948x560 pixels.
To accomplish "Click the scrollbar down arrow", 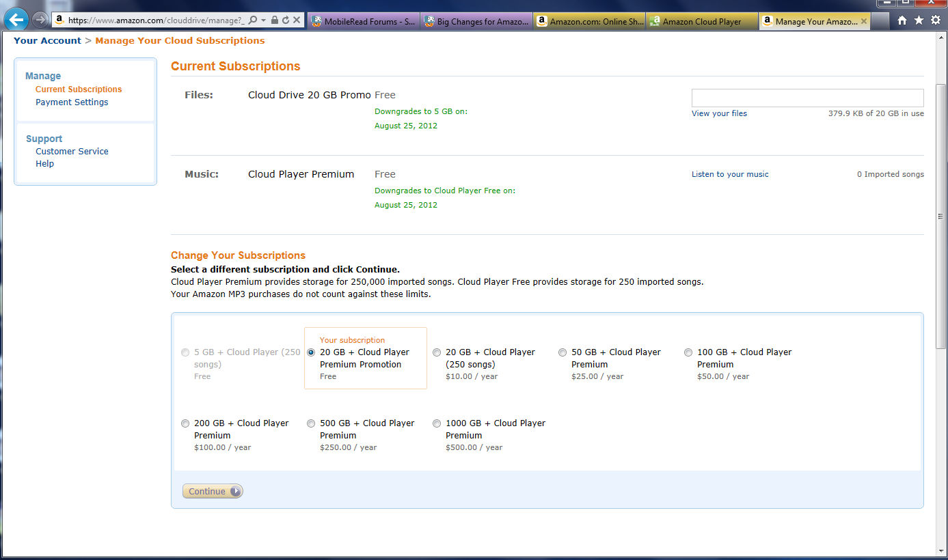I will pyautogui.click(x=941, y=550).
